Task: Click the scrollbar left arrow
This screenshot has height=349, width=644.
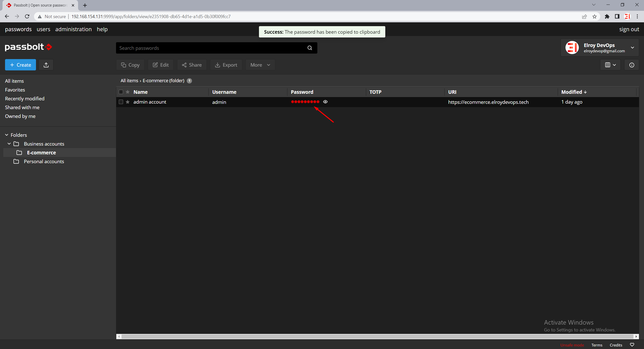Action: 119,336
